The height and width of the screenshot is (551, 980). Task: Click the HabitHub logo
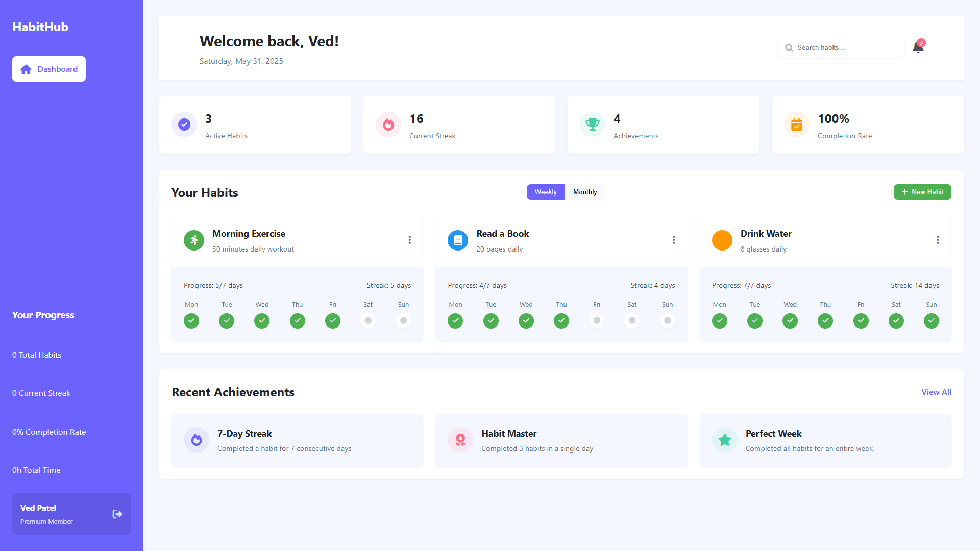[x=40, y=27]
